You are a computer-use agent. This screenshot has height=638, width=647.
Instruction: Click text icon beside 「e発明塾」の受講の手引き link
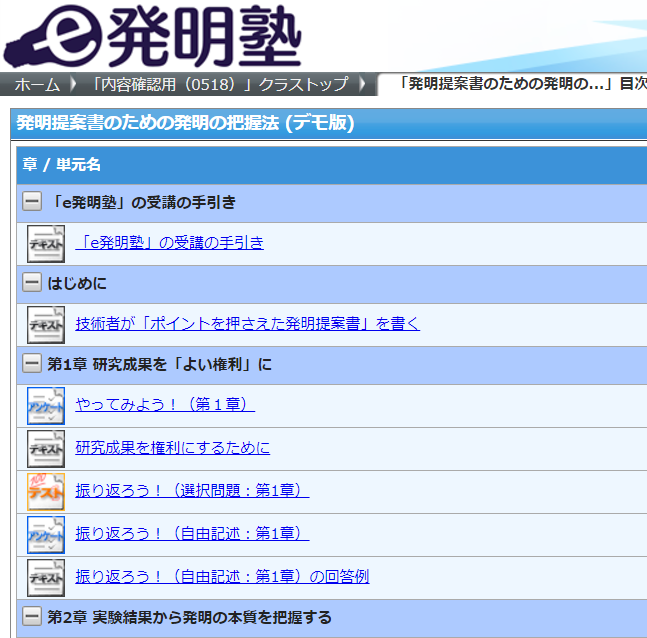tap(46, 243)
